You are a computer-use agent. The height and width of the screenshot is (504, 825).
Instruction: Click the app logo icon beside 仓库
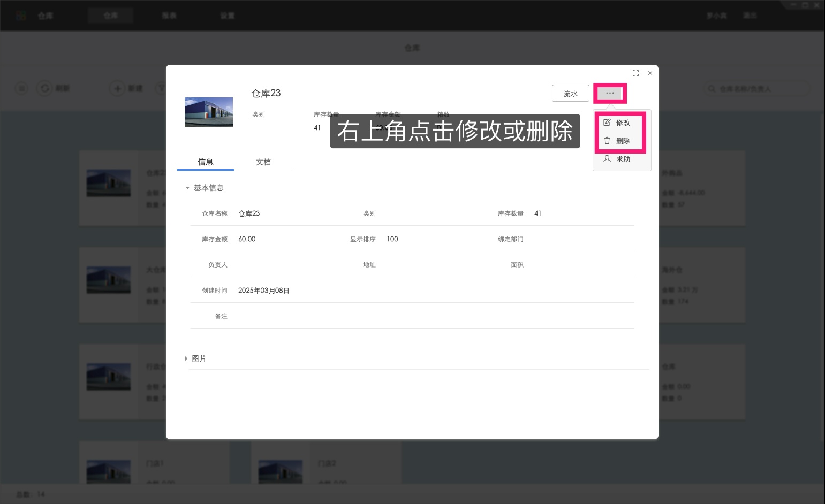pyautogui.click(x=21, y=15)
